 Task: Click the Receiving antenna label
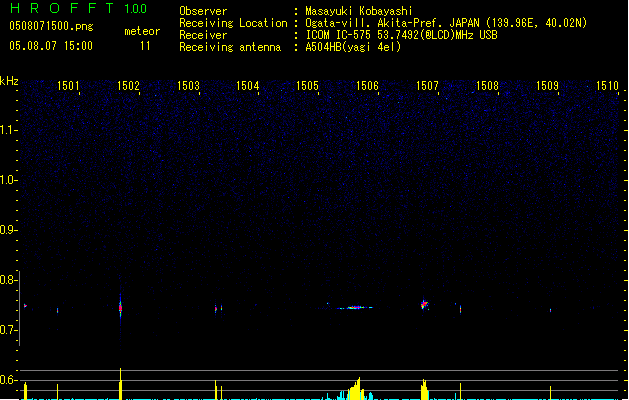230,47
